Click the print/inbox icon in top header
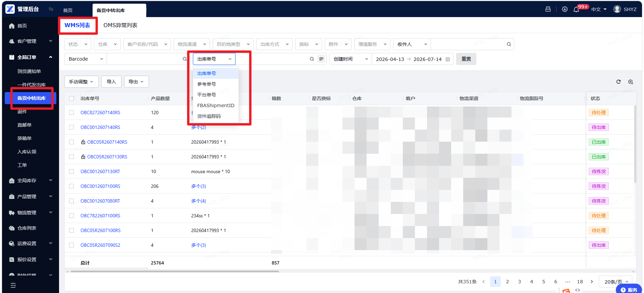 coord(548,9)
